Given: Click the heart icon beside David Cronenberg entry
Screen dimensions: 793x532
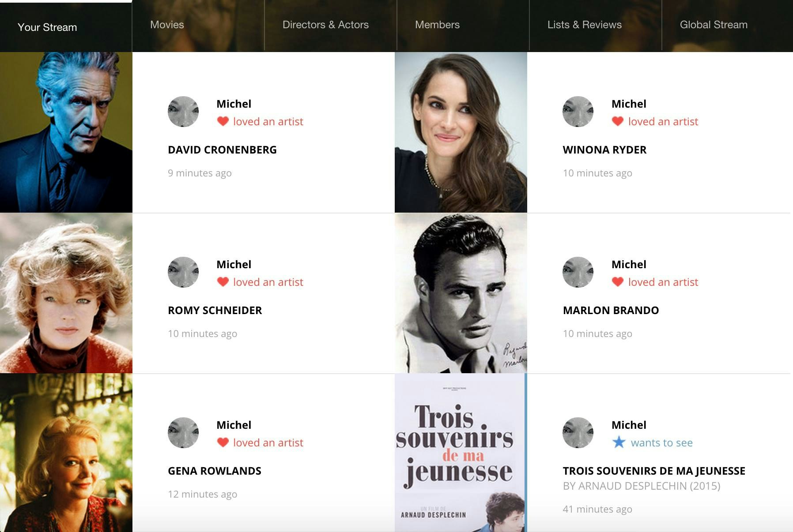Looking at the screenshot, I should pyautogui.click(x=223, y=121).
